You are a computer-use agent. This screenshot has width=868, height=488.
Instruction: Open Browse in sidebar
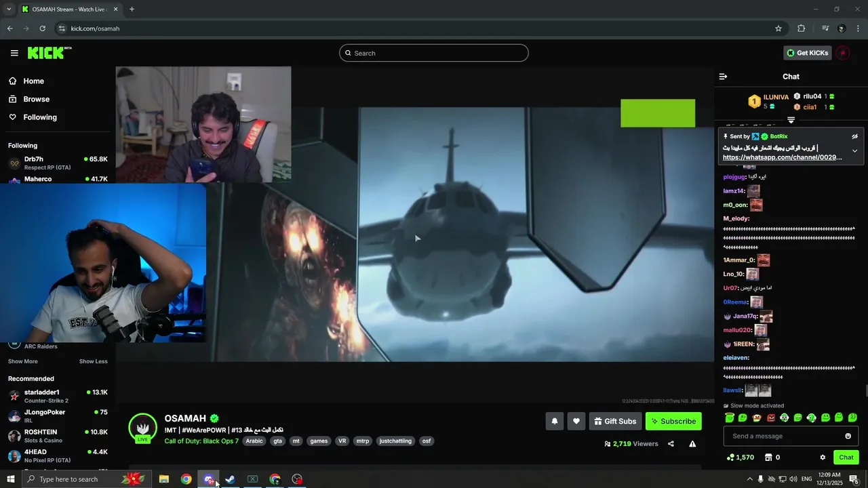(29, 99)
